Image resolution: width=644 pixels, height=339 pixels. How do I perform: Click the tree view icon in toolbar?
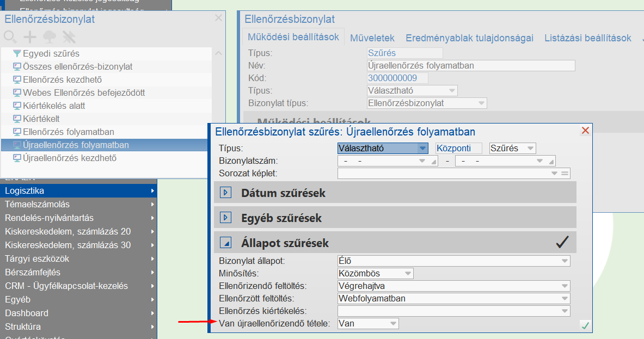click(x=48, y=37)
